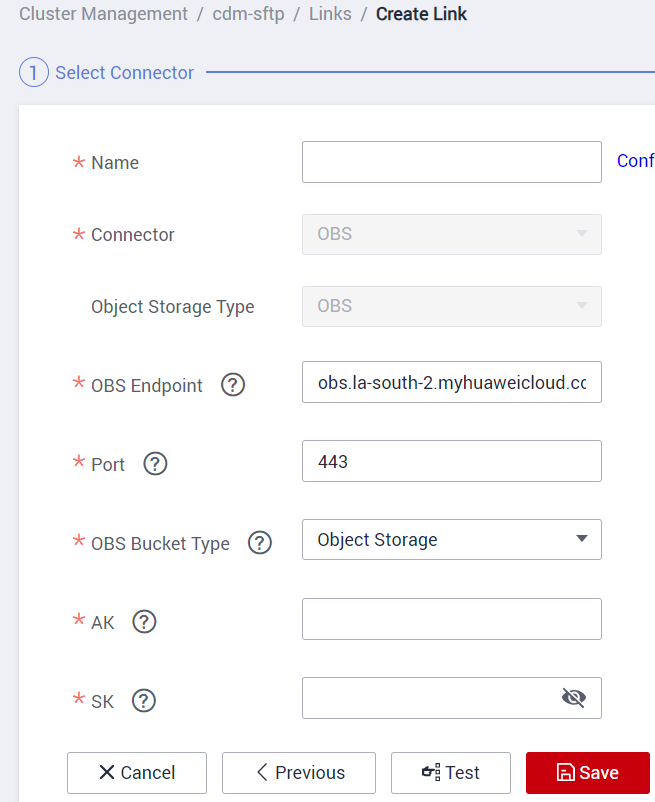Image resolution: width=655 pixels, height=802 pixels.
Task: Go to Cluster Management breadcrumb
Action: click(x=103, y=14)
